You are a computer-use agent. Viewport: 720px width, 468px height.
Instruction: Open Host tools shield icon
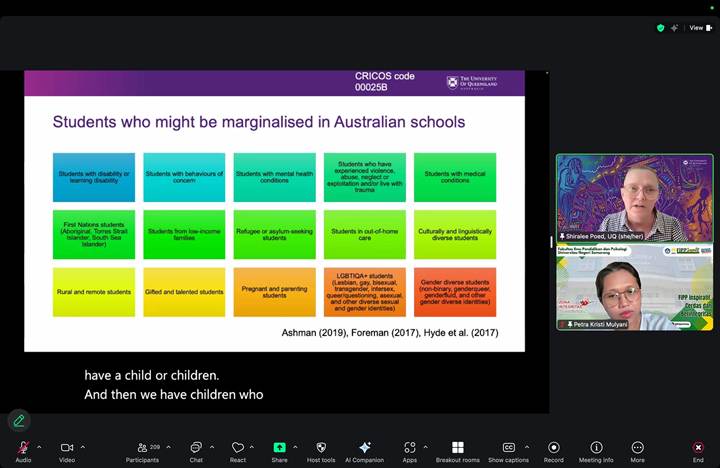pyautogui.click(x=321, y=448)
